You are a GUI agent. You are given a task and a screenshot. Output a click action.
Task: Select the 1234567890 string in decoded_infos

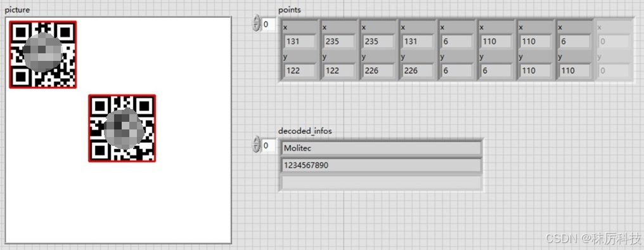point(381,166)
